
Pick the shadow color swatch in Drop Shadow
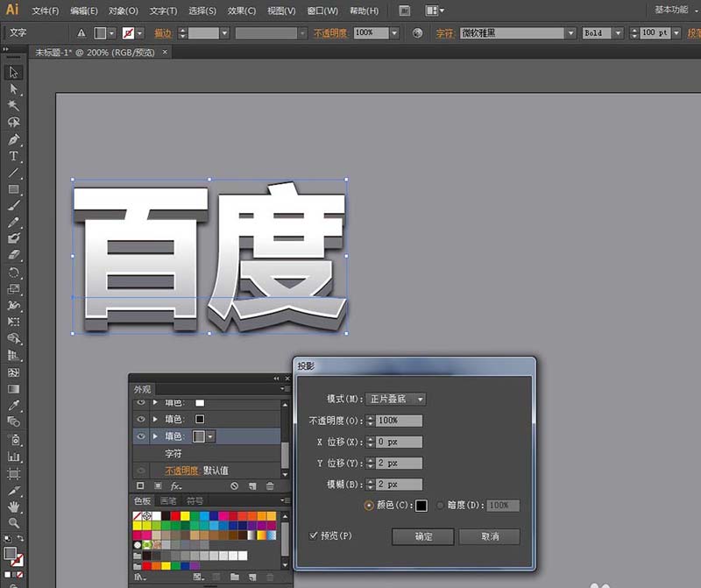coord(421,506)
